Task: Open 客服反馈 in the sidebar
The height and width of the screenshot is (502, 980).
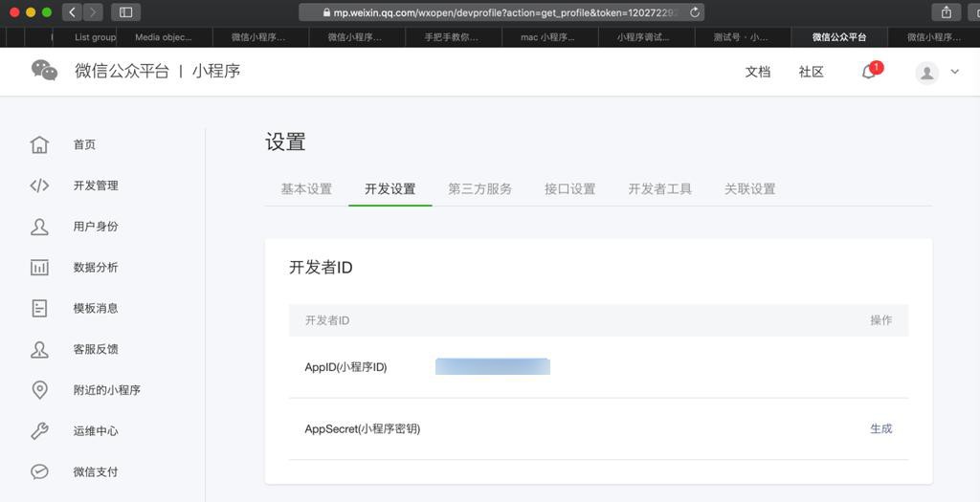Action: 96,350
